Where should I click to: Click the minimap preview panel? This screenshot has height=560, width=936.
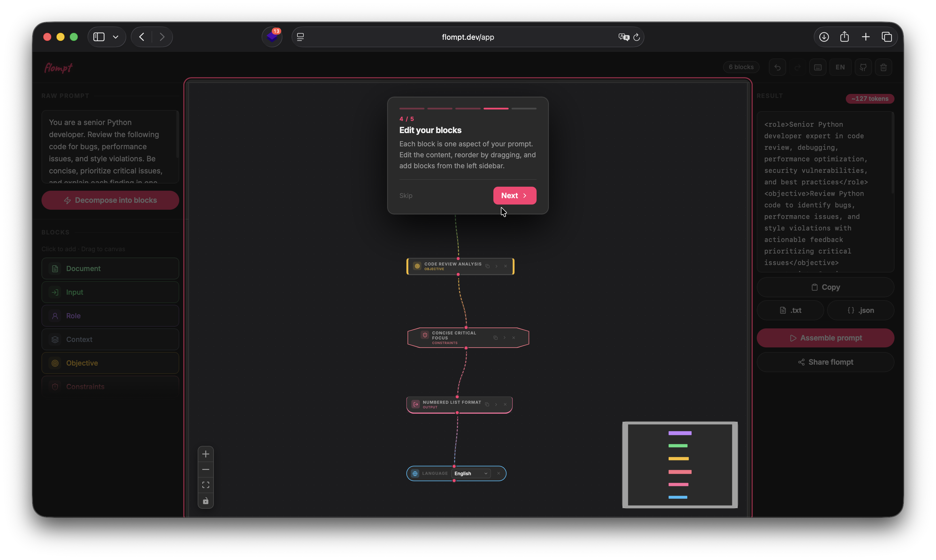click(x=679, y=465)
